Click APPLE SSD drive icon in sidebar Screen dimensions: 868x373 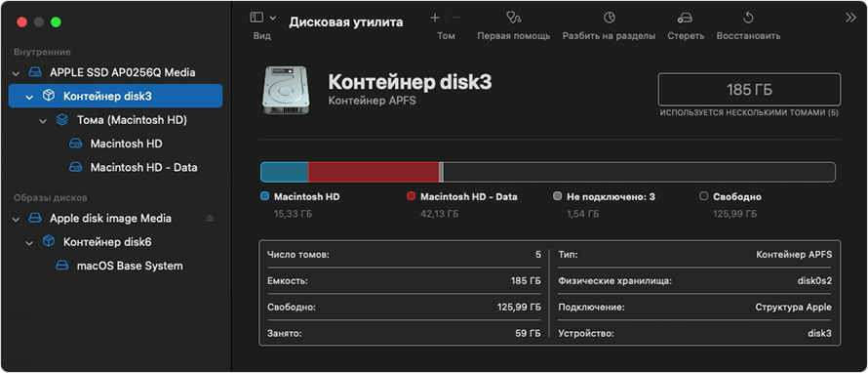(x=35, y=72)
